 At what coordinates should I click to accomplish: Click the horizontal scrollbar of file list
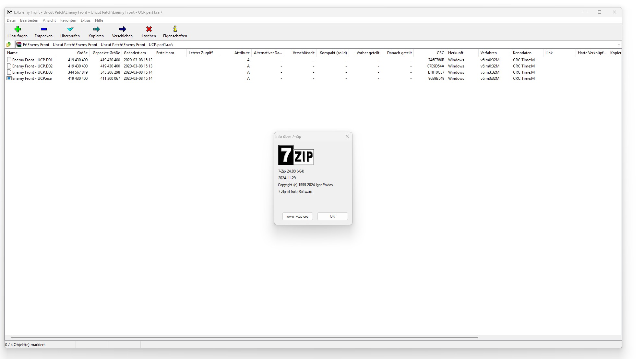click(244, 337)
